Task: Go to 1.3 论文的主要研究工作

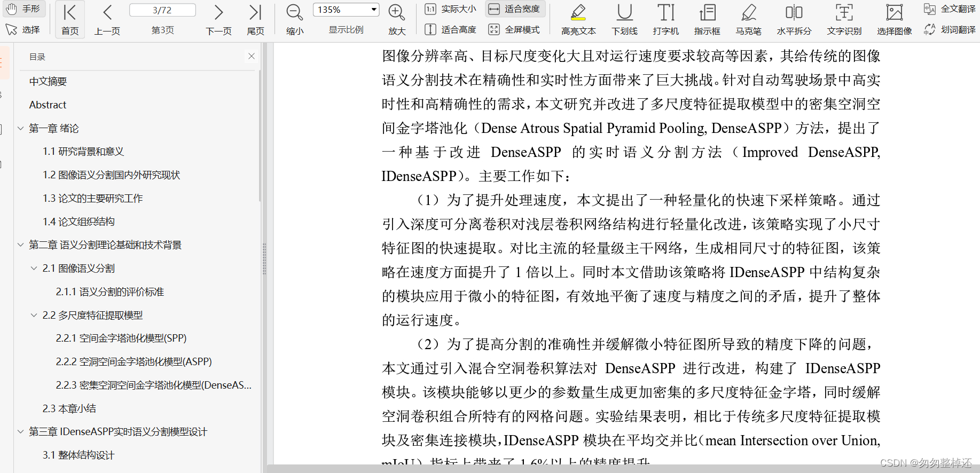Action: click(92, 199)
